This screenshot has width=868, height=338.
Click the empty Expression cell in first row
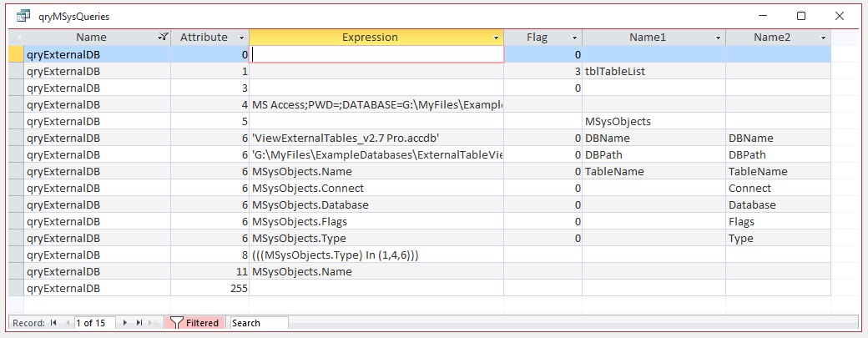click(x=376, y=54)
